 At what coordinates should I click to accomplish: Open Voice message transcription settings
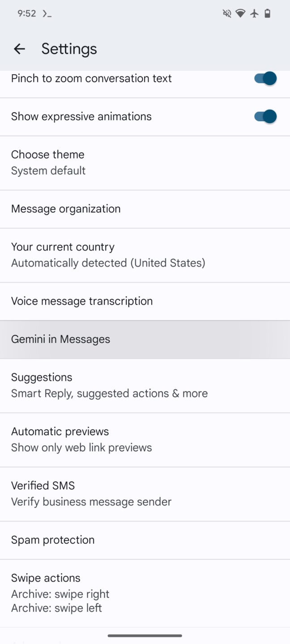145,301
